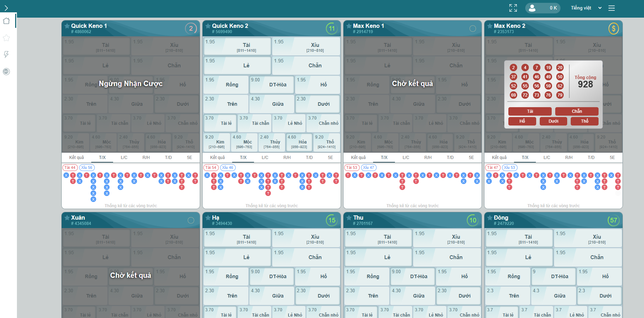The width and height of the screenshot is (644, 318).
Task: Click the user account balance icon
Action: [532, 8]
